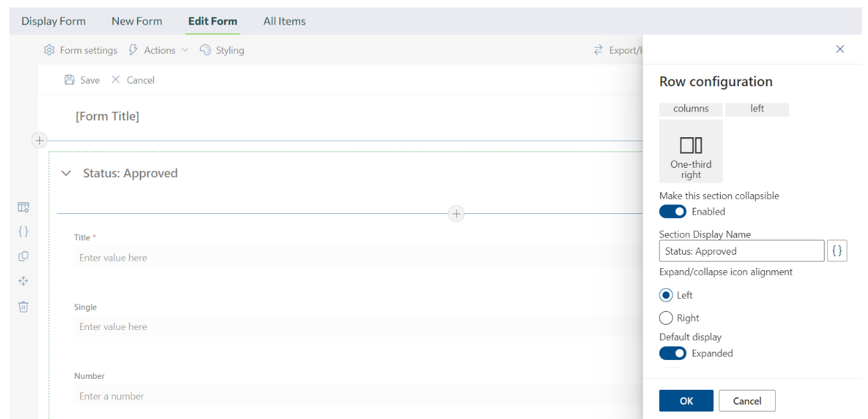Image resolution: width=868 pixels, height=419 pixels.
Task: Click the Status: Approved section heading
Action: (x=130, y=173)
